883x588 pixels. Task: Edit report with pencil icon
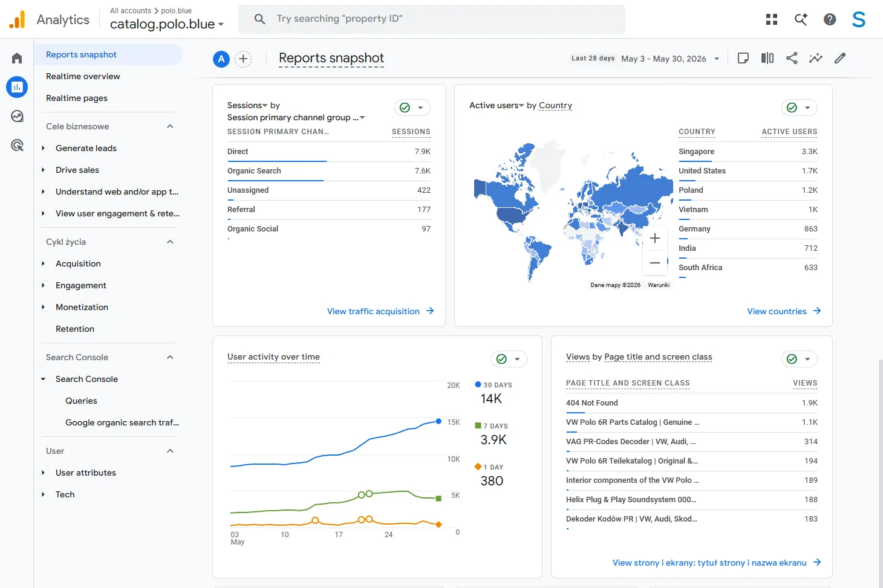point(840,58)
